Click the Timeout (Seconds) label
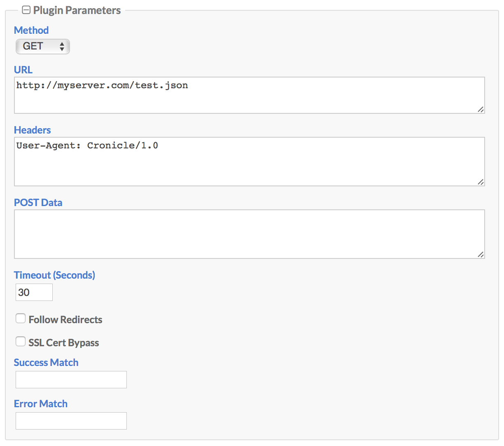 pyautogui.click(x=54, y=275)
